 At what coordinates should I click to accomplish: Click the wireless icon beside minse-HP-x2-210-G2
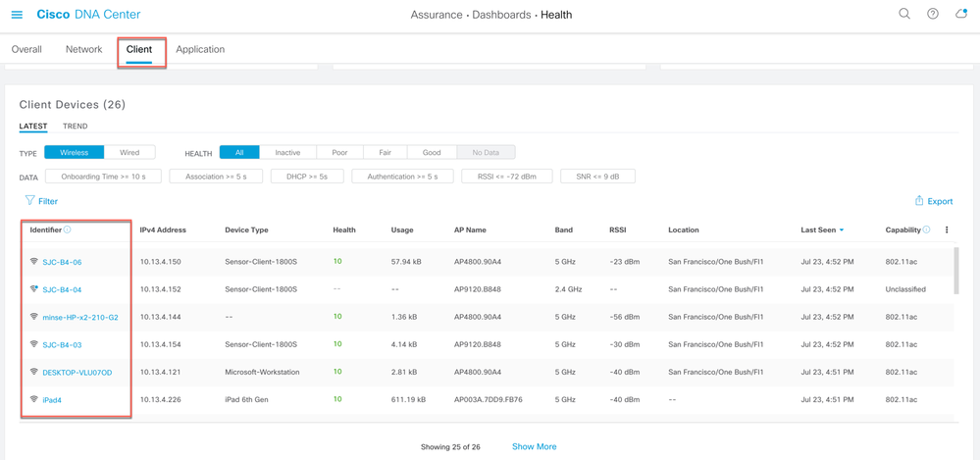(x=33, y=316)
